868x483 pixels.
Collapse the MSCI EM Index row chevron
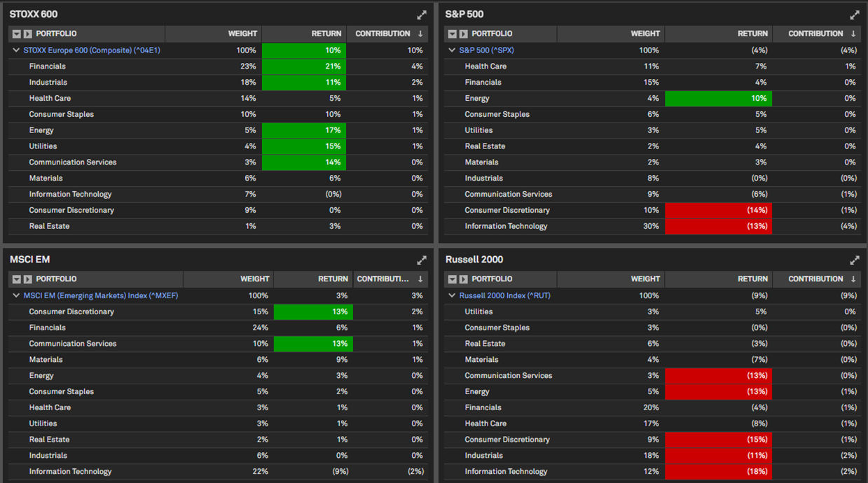coord(17,295)
